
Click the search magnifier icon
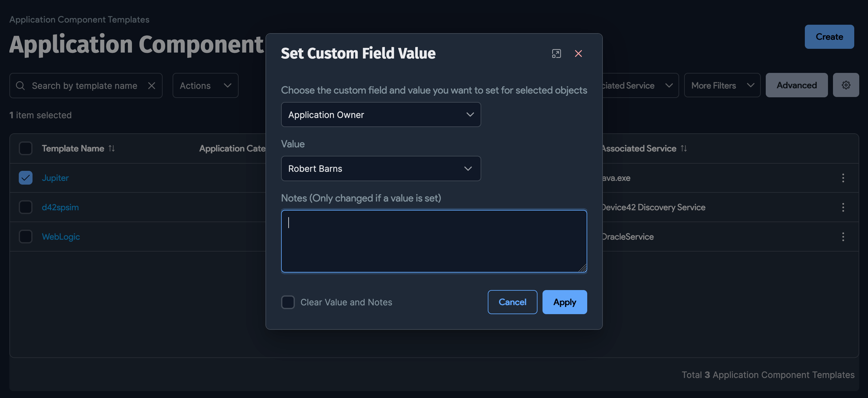coord(20,85)
